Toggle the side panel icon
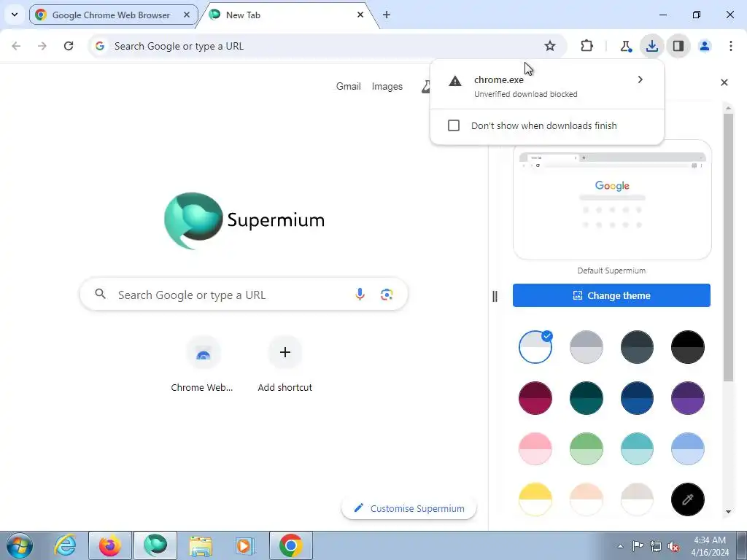This screenshot has height=560, width=747. [x=678, y=46]
